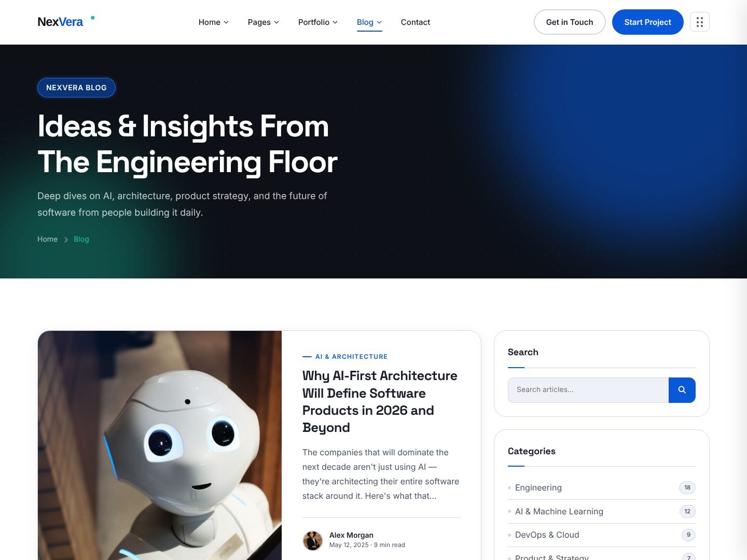The width and height of the screenshot is (747, 560).
Task: Click the Blog breadcrumb link
Action: click(81, 239)
